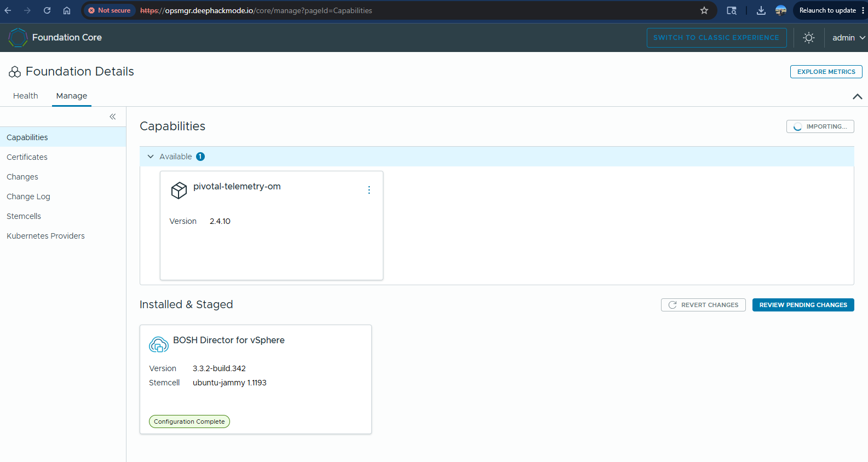Open Change Log in the sidebar
This screenshot has height=462, width=868.
click(x=63, y=196)
